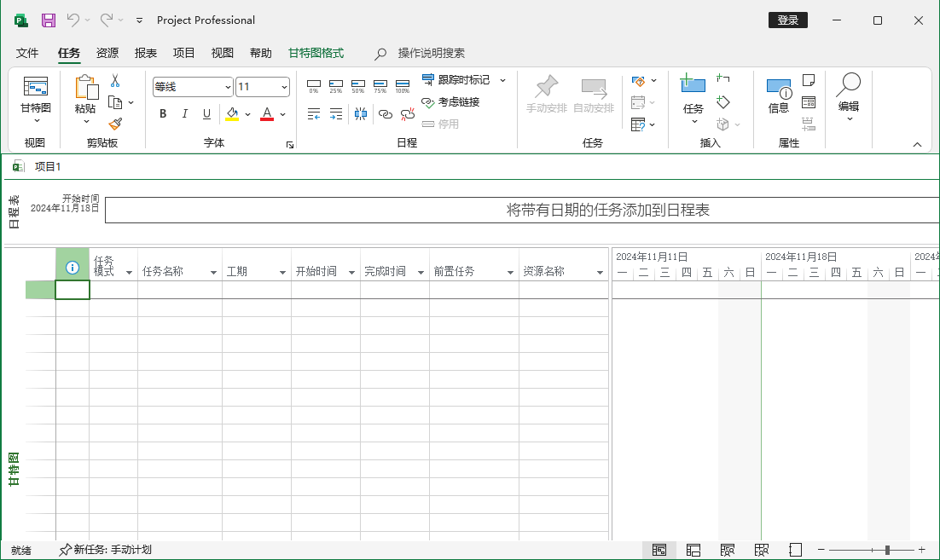Switch to Resource Sheet view in status bar
Viewport: 940px width, 560px height.
pyautogui.click(x=762, y=550)
